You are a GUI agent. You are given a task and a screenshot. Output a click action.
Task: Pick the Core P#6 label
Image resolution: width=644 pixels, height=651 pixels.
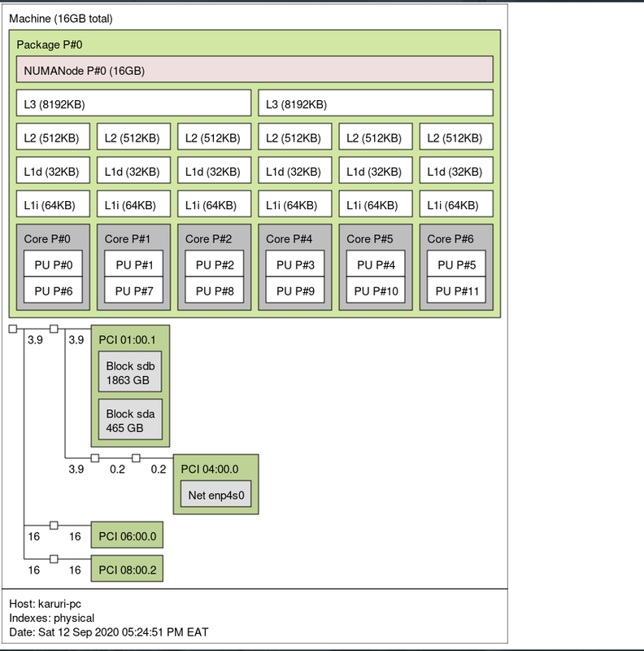pyautogui.click(x=450, y=238)
